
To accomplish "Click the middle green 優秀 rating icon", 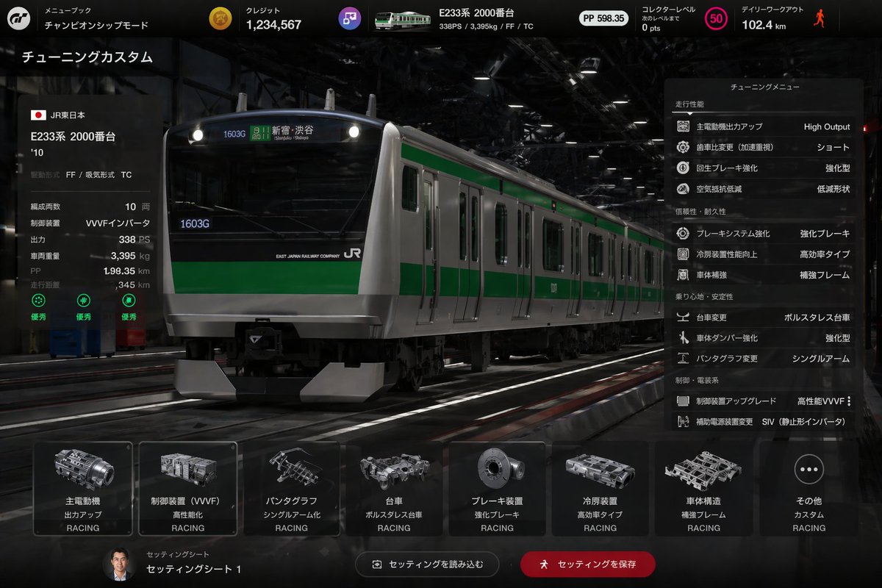I will (x=83, y=300).
